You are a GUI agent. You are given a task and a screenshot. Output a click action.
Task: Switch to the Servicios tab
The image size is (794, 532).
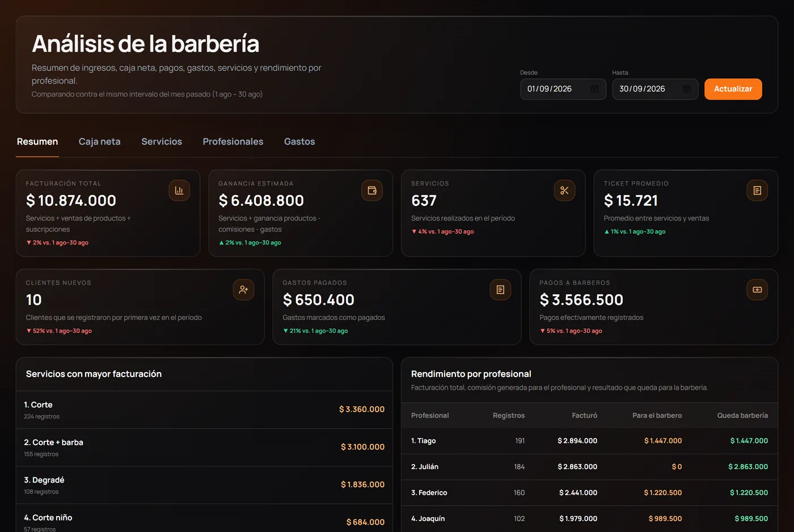coord(162,142)
